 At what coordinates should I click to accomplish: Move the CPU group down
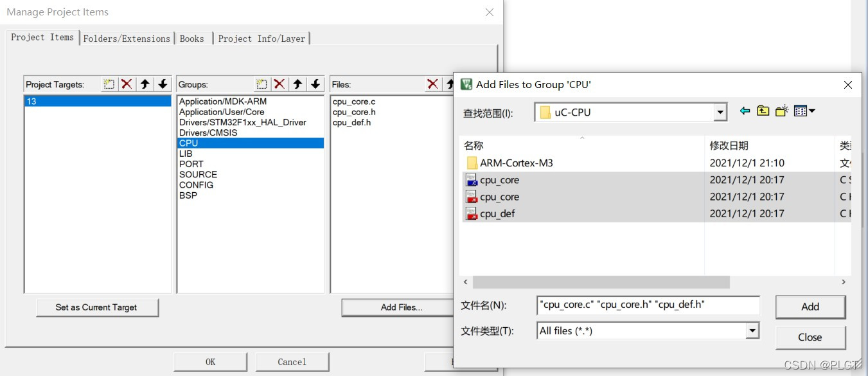[315, 84]
